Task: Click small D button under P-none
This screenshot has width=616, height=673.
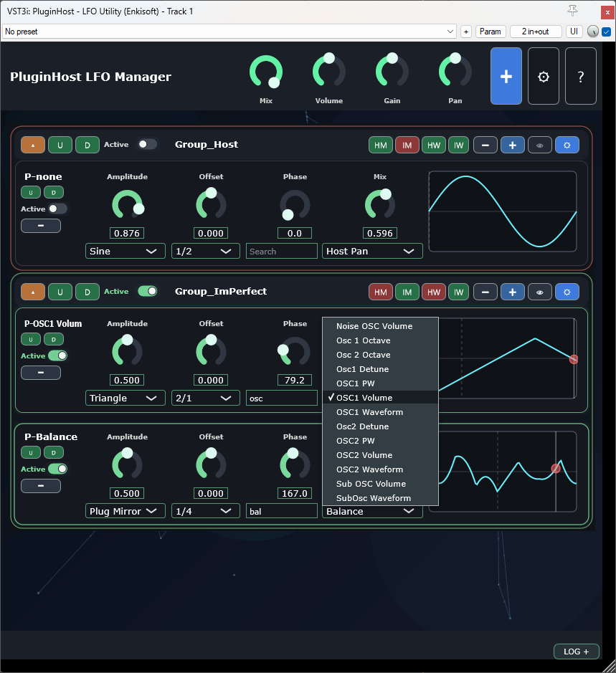Action: tap(54, 192)
